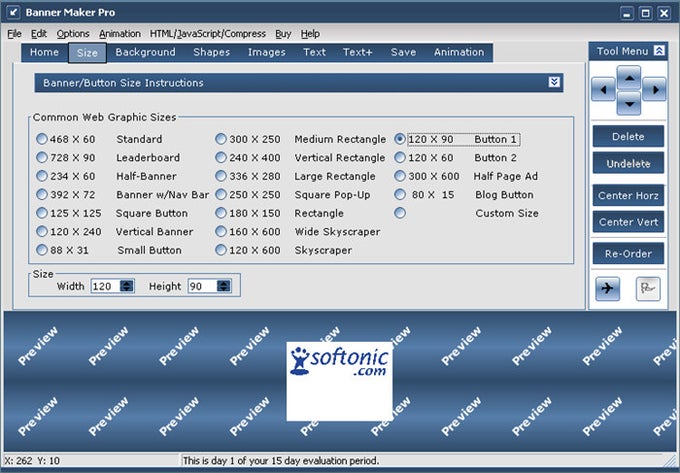The width and height of the screenshot is (680, 473).
Task: Choose 336 X 280 Large Rectangle
Action: pos(221,176)
